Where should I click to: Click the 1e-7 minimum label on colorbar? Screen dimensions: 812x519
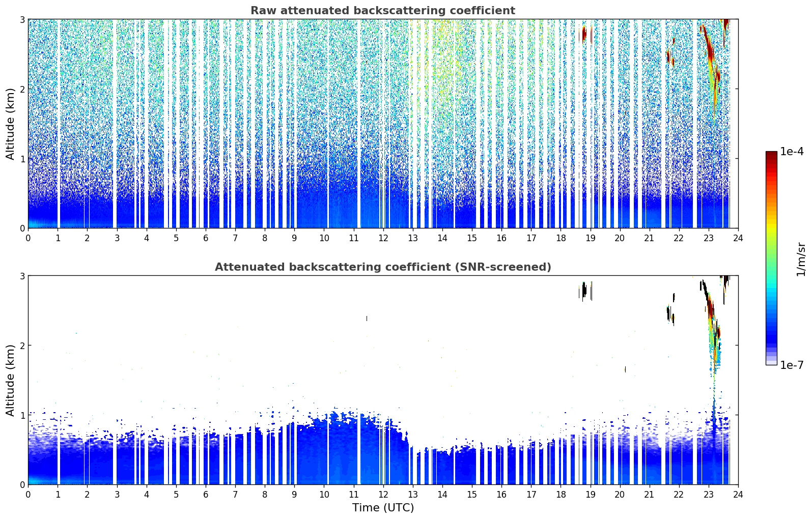pyautogui.click(x=792, y=365)
